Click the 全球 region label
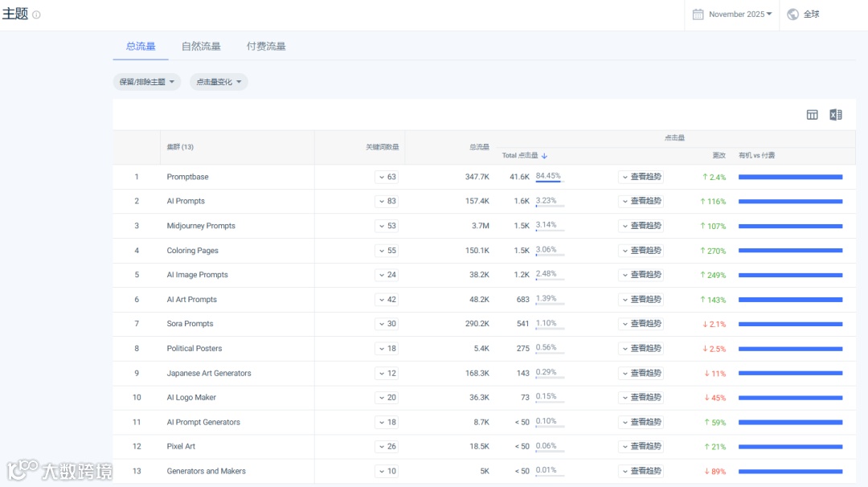Viewport: 868px width, 487px height. [x=812, y=14]
